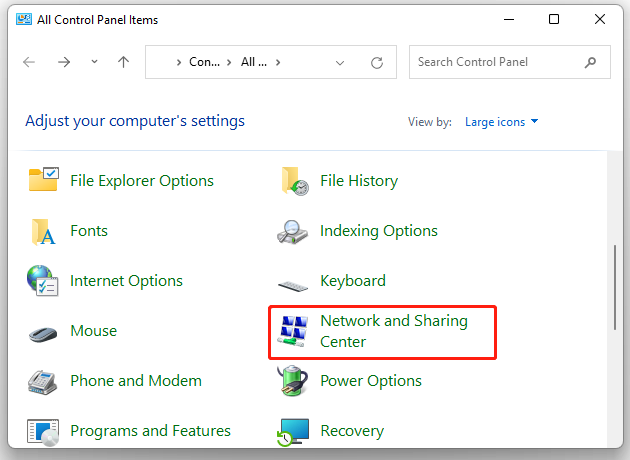Open the Phone and Modem telephone icon

[x=43, y=382]
